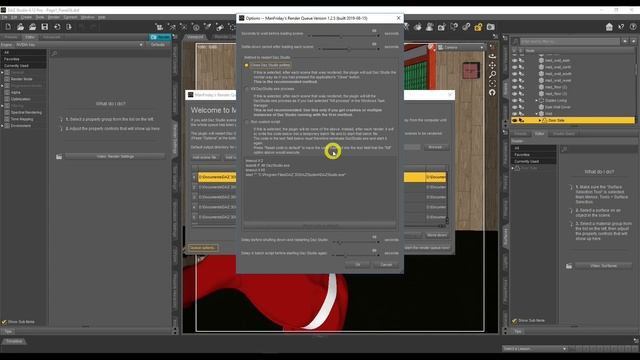640x360 pixels.
Task: Expand the Dojos Living node in Scene tree
Action: pyautogui.click(x=537, y=100)
